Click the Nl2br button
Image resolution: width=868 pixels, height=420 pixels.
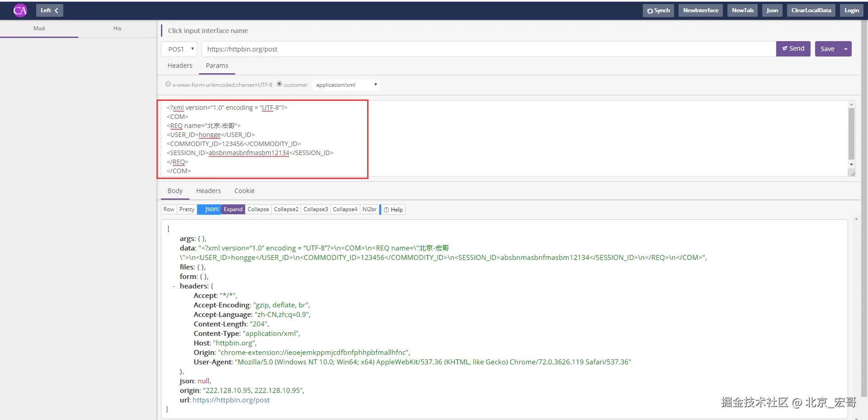click(369, 209)
